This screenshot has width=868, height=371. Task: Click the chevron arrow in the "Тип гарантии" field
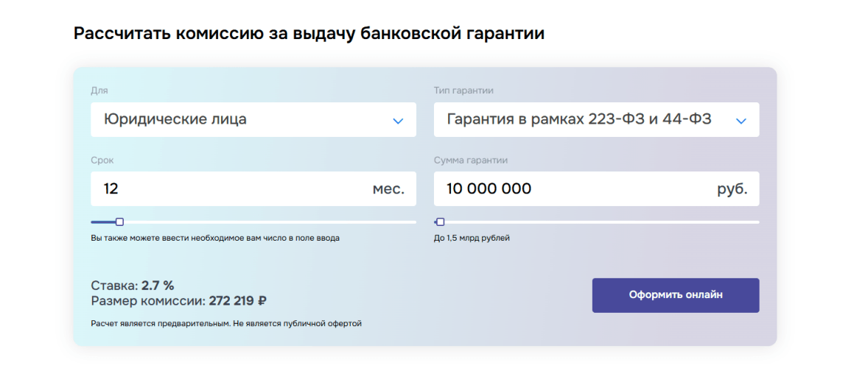741,121
